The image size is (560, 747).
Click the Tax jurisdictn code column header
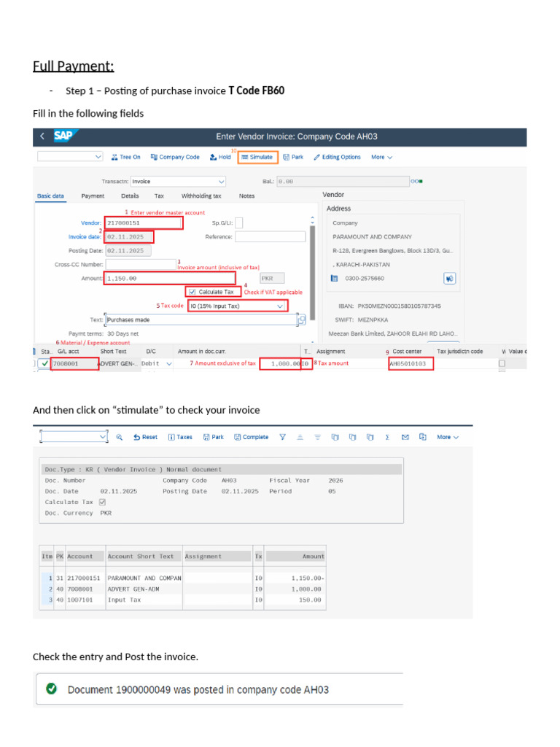(459, 351)
